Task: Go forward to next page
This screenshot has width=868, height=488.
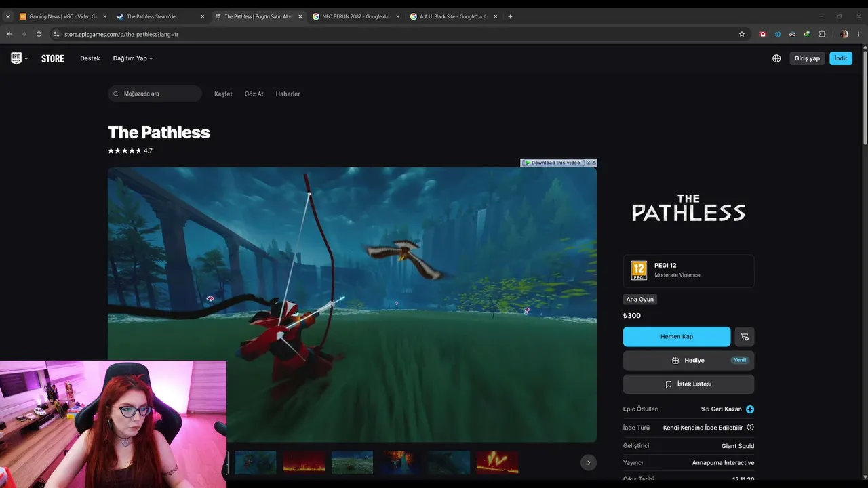Action: click(x=24, y=34)
